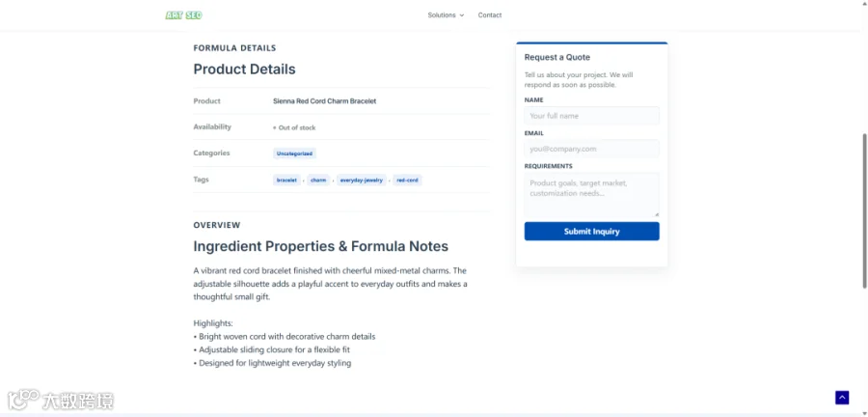Select the Uncategorized category tag

tap(294, 153)
